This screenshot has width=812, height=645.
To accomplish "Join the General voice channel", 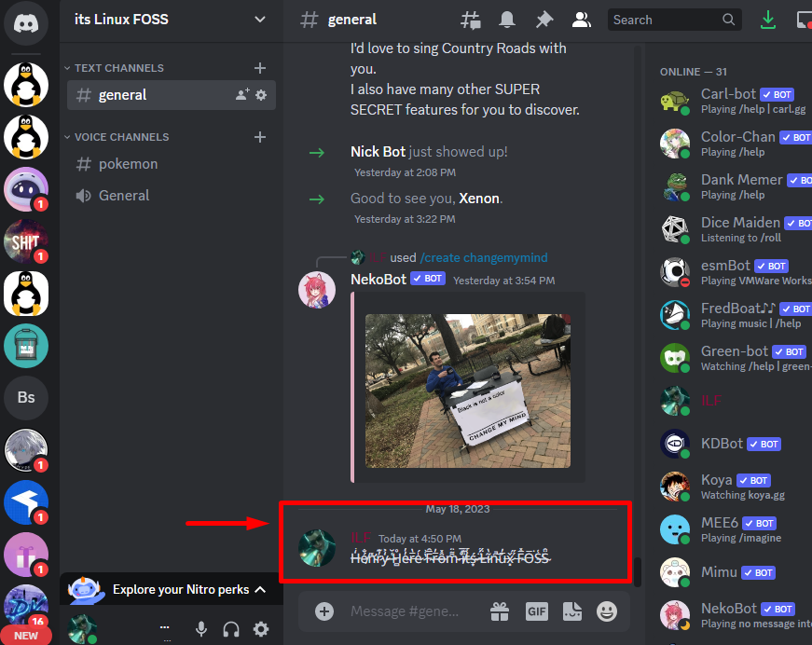I will pyautogui.click(x=172, y=196).
